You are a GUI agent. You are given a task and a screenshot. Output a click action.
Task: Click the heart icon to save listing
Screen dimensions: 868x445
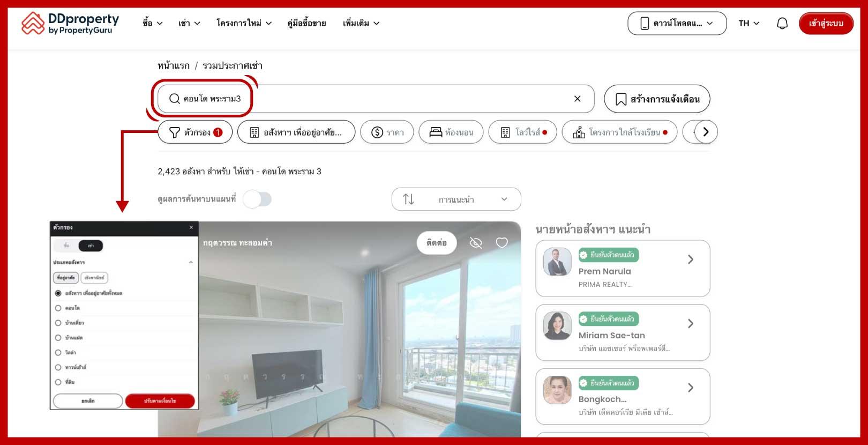pyautogui.click(x=502, y=243)
